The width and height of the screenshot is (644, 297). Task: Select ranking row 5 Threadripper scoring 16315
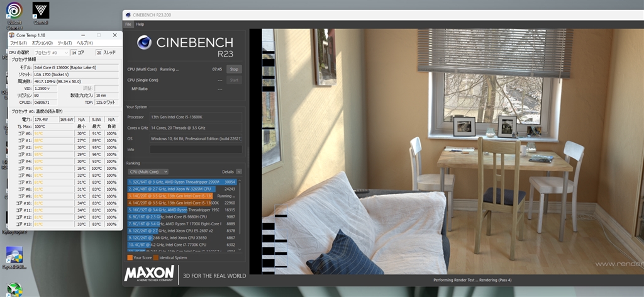(182, 210)
